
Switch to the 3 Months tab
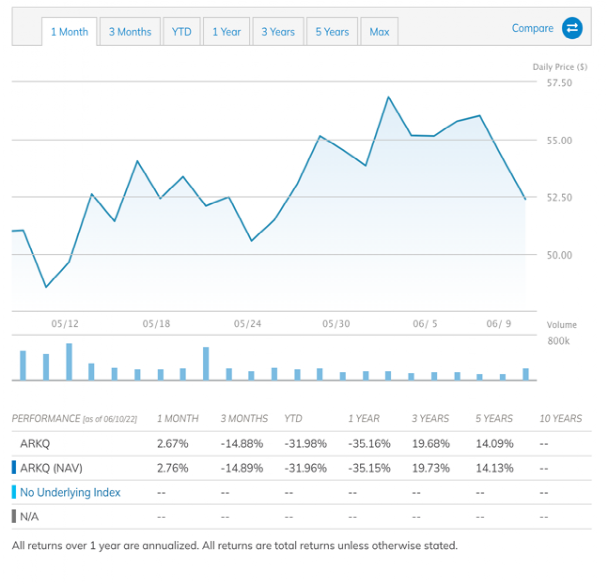[130, 32]
